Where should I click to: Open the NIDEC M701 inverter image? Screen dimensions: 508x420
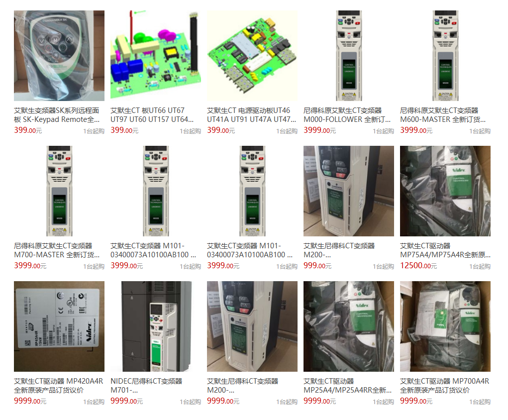tap(156, 326)
